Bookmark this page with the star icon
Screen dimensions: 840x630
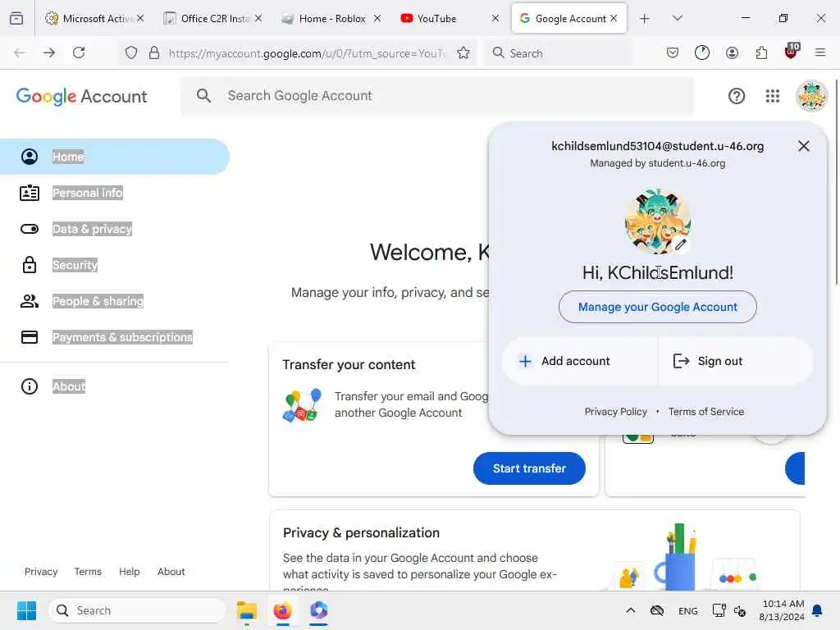pos(463,52)
